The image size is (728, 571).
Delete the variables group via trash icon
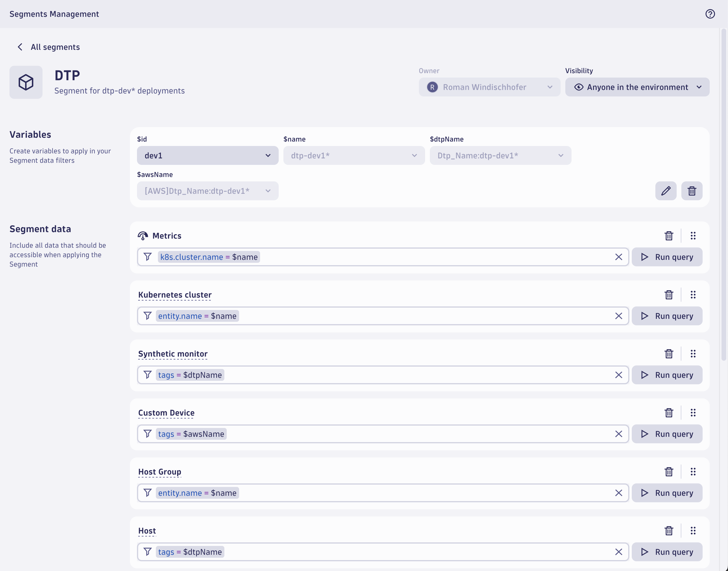(x=692, y=191)
